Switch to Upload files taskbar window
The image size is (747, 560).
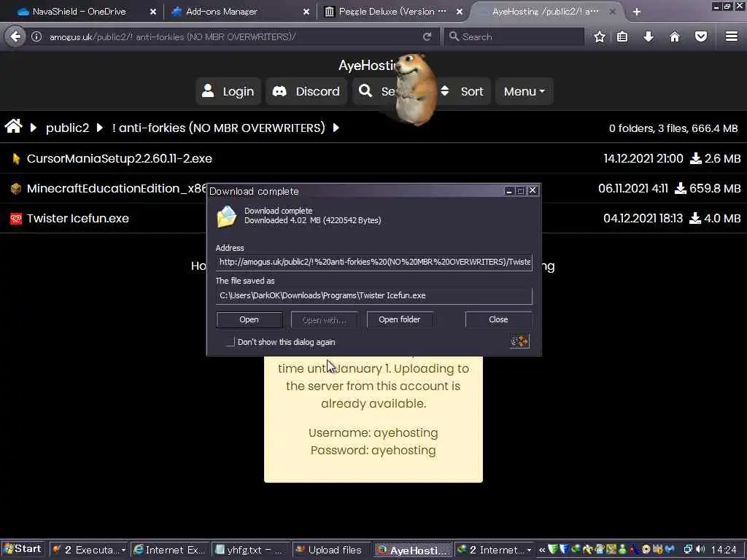pos(330,550)
